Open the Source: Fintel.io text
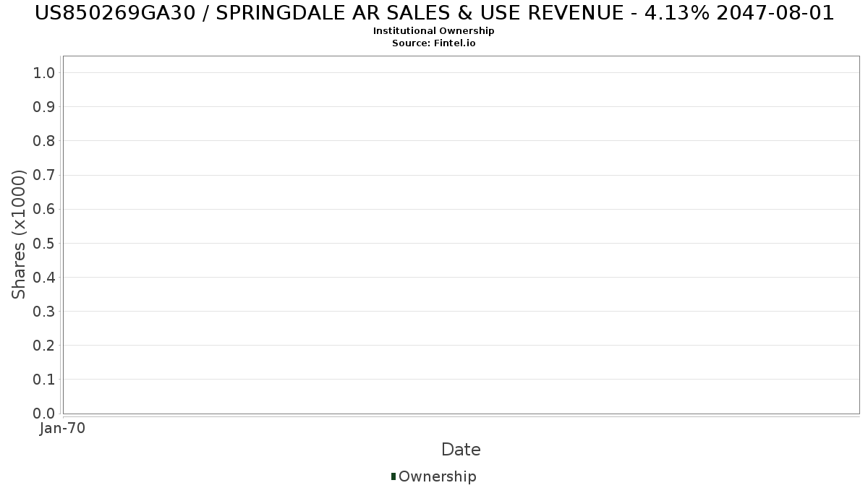This screenshot has height=488, width=868. click(x=434, y=43)
